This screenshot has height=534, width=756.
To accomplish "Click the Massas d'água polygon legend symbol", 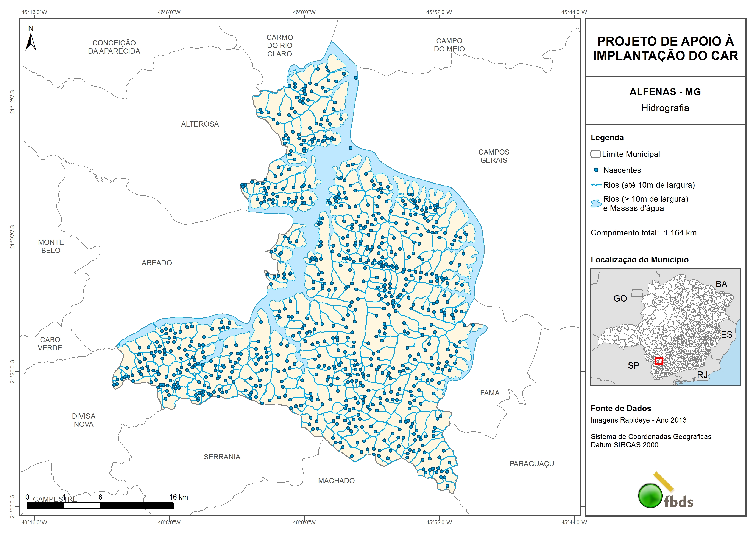I will 596,204.
